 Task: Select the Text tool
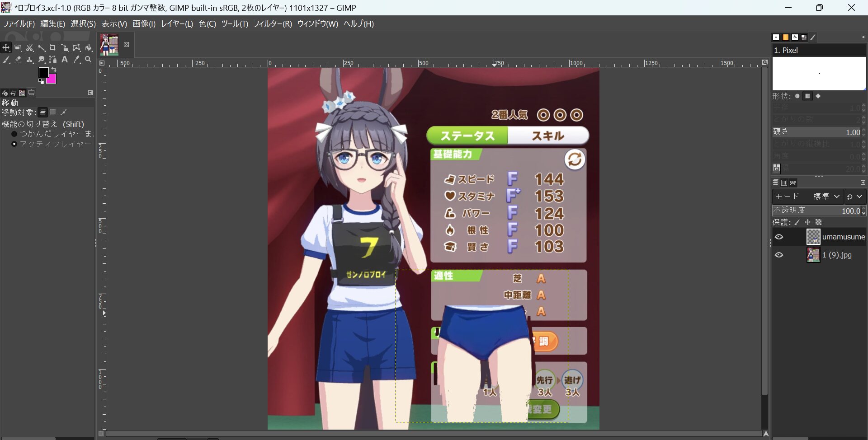(x=65, y=60)
